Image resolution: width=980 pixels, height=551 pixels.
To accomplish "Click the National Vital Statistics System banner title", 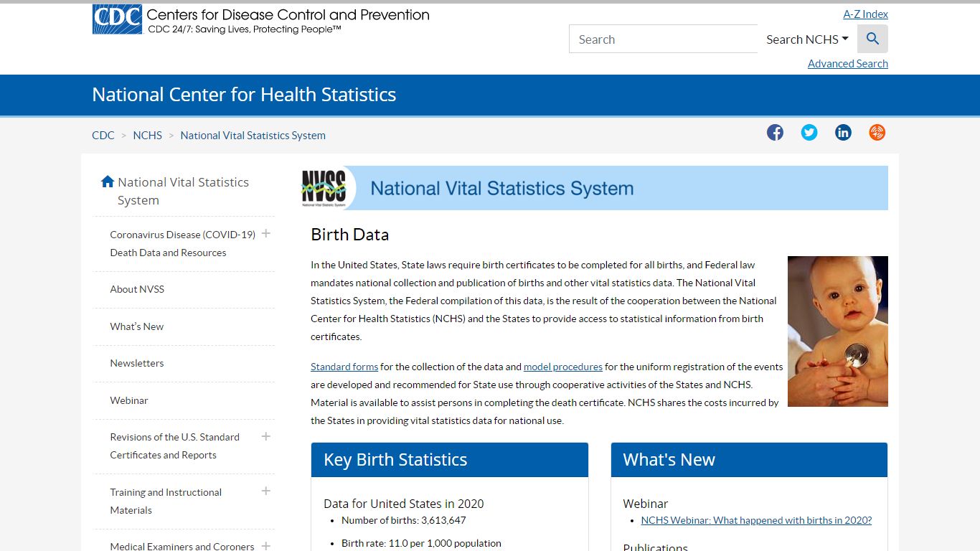I will point(502,189).
